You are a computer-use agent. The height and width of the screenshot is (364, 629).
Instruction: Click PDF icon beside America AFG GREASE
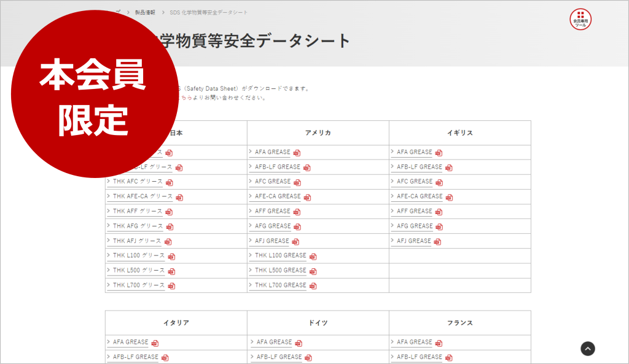[x=297, y=227]
